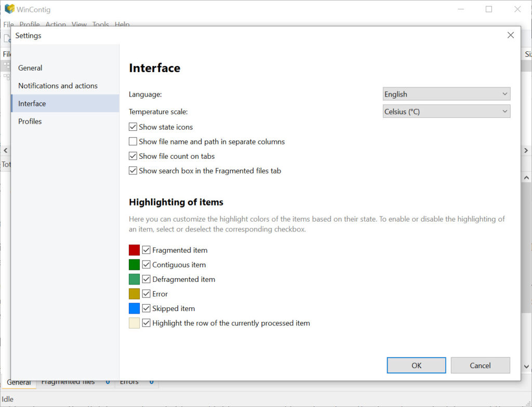The image size is (532, 407).
Task: Click the Highlighting of items heading
Action: click(x=176, y=202)
